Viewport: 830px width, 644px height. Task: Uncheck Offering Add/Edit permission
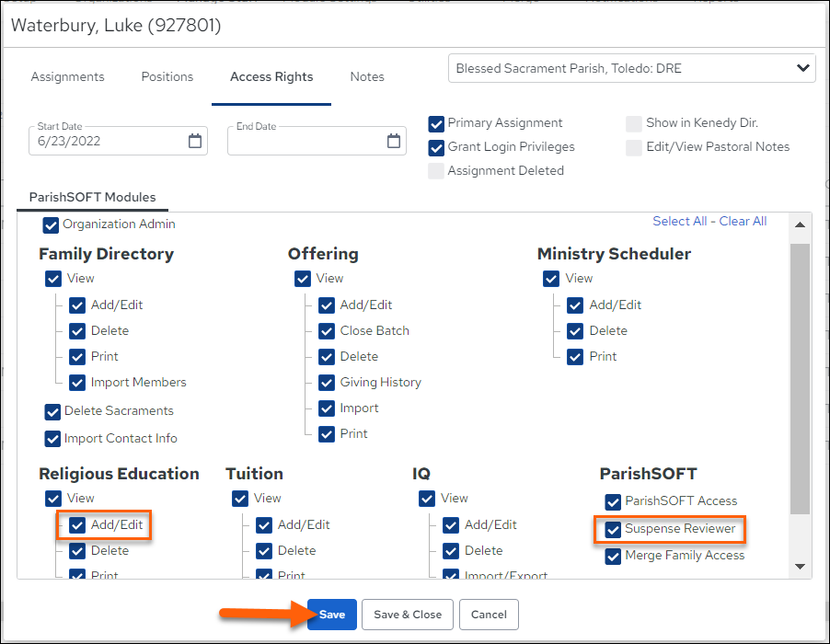pos(327,305)
